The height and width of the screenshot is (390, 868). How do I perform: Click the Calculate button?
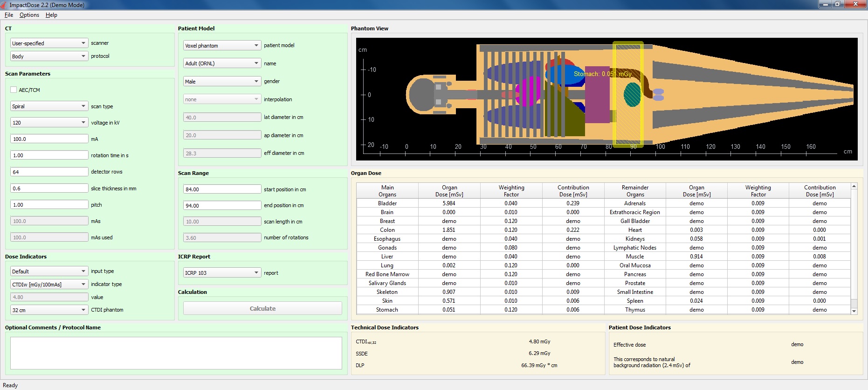[x=262, y=308]
